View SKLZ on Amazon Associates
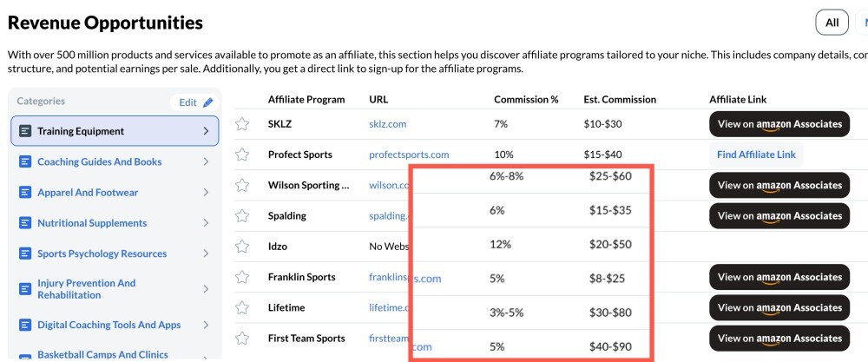The height and width of the screenshot is (362, 868). (x=779, y=124)
